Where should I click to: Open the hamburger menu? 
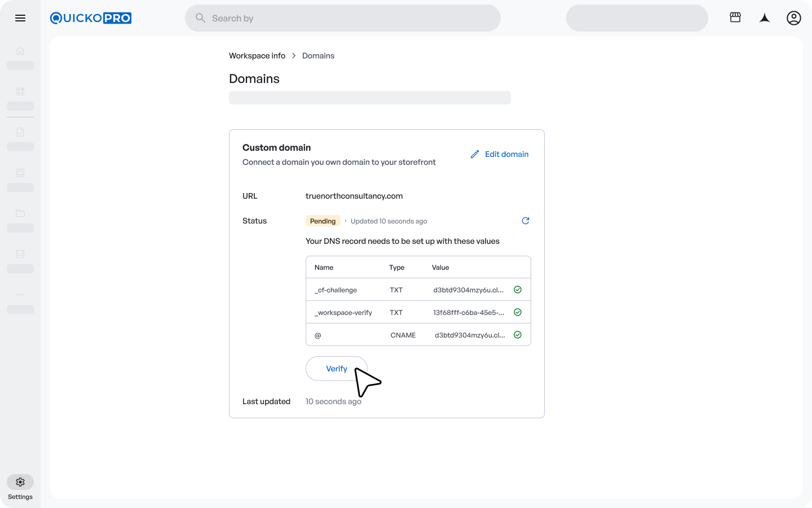tap(20, 18)
